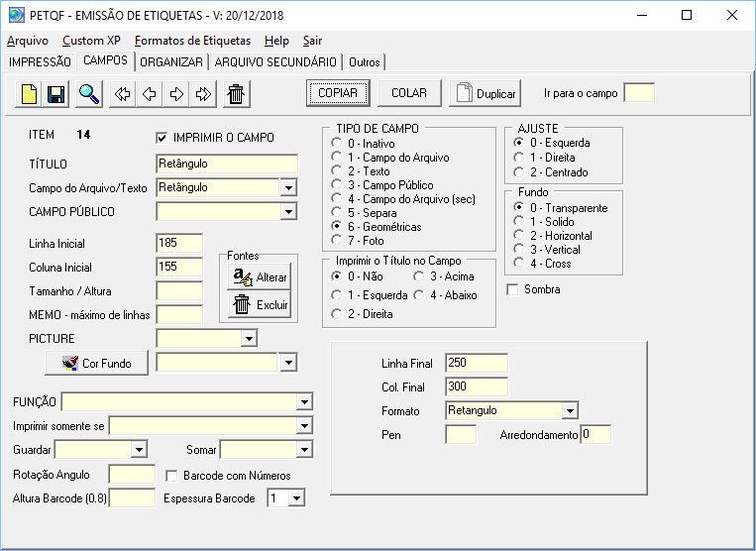Open CAMPO PÚBLICO dropdown
This screenshot has height=551, width=756.
click(x=288, y=211)
